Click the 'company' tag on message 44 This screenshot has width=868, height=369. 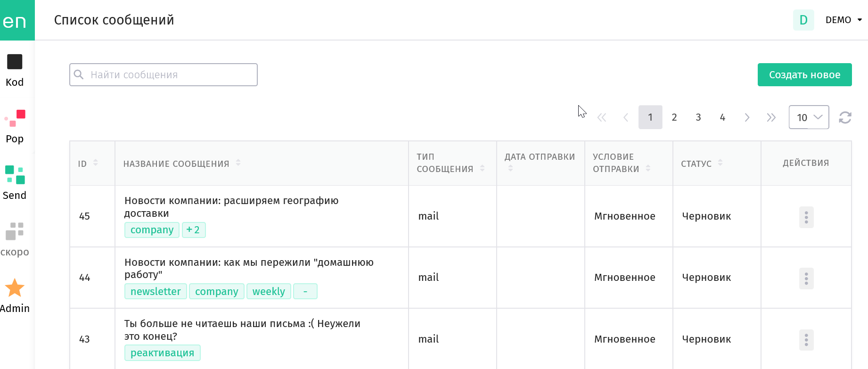tap(217, 291)
